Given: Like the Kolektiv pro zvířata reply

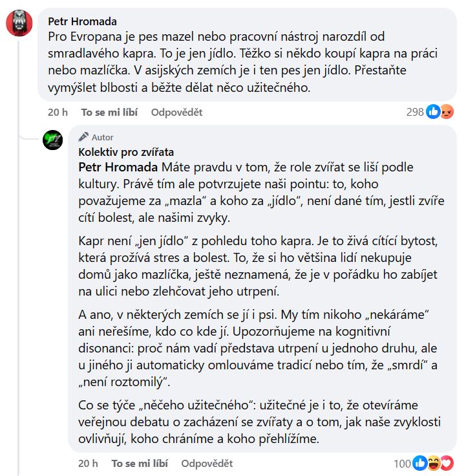Looking at the screenshot, I should [x=140, y=463].
